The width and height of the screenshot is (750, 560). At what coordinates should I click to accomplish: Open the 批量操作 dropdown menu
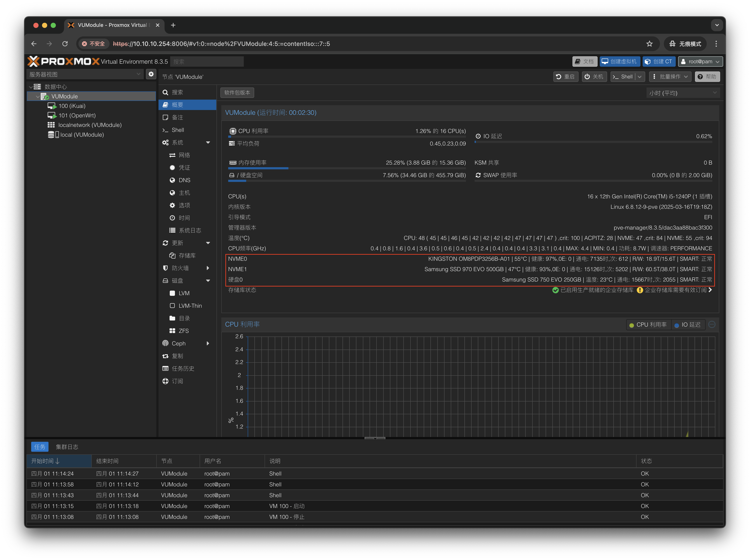click(670, 77)
